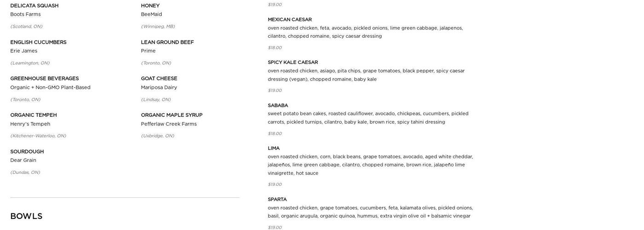The image size is (644, 230).
Task: Select the LIMA bowl heading
Action: point(274,149)
